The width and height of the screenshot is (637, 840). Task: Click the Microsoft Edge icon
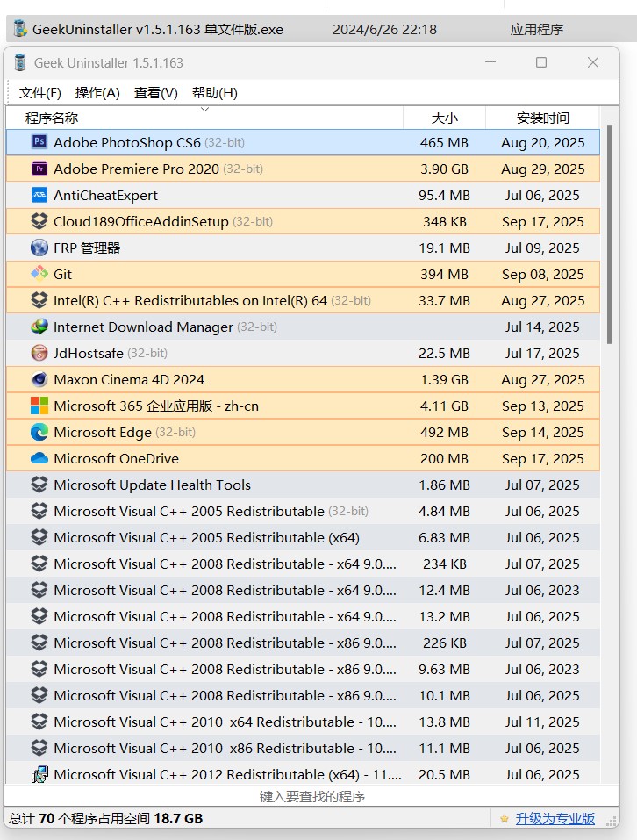(39, 432)
